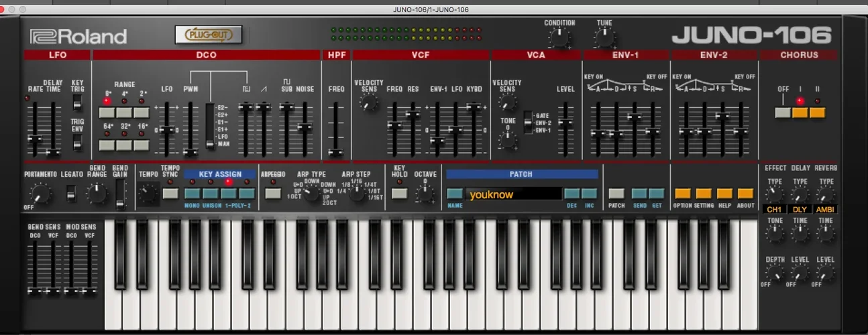This screenshot has height=335, width=868.
Task: Flip the LFO KEY TRIG switch
Action: click(78, 102)
